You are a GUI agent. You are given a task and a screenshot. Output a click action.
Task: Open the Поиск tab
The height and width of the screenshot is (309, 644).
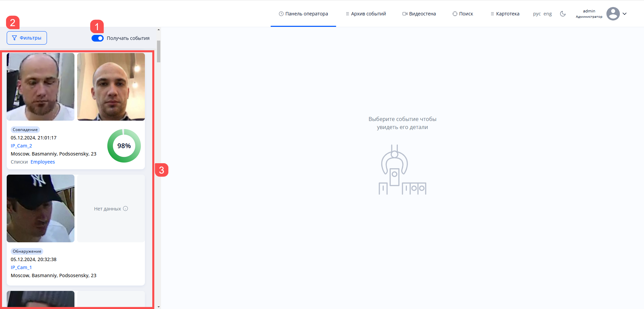click(463, 14)
